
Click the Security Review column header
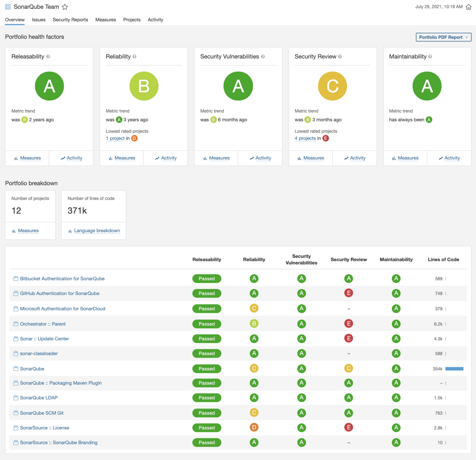point(348,259)
